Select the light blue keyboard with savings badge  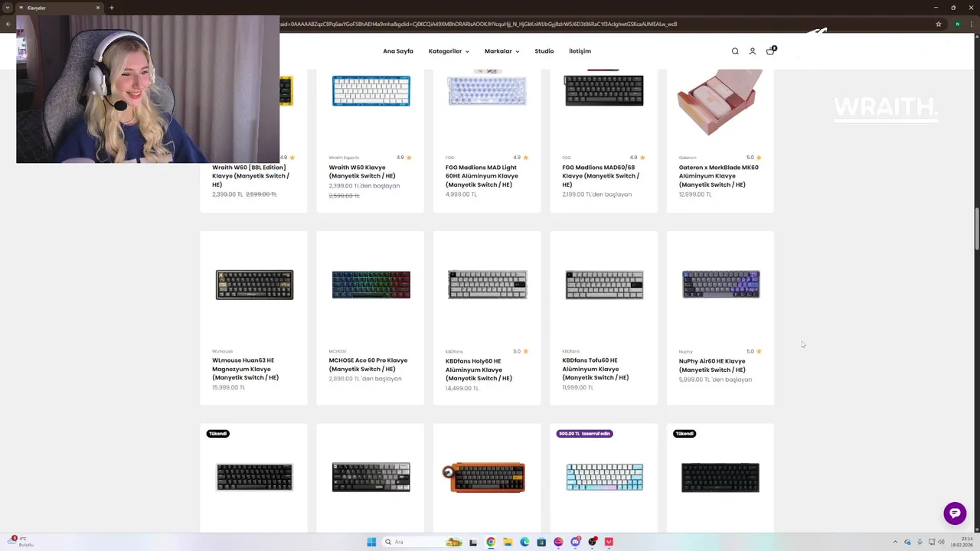click(604, 477)
